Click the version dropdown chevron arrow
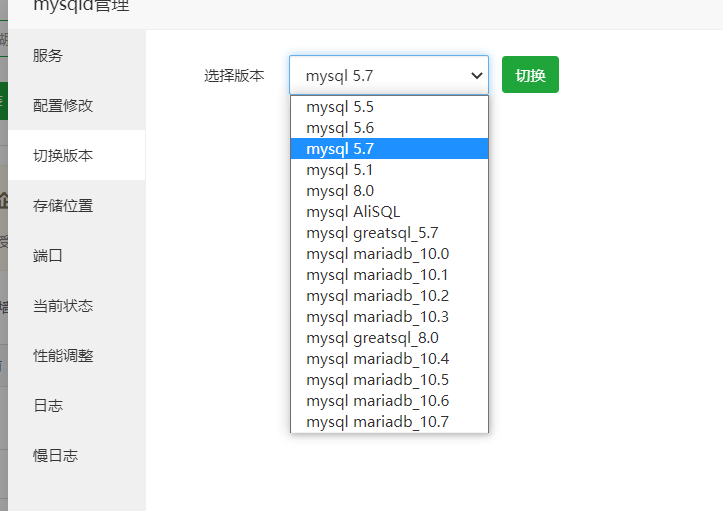This screenshot has width=723, height=511. pyautogui.click(x=476, y=75)
